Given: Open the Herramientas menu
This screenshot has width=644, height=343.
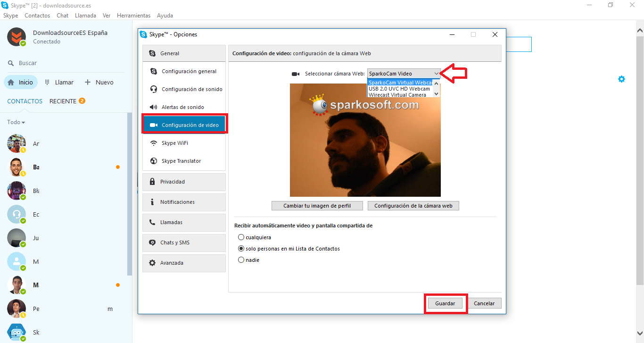Looking at the screenshot, I should (x=134, y=16).
